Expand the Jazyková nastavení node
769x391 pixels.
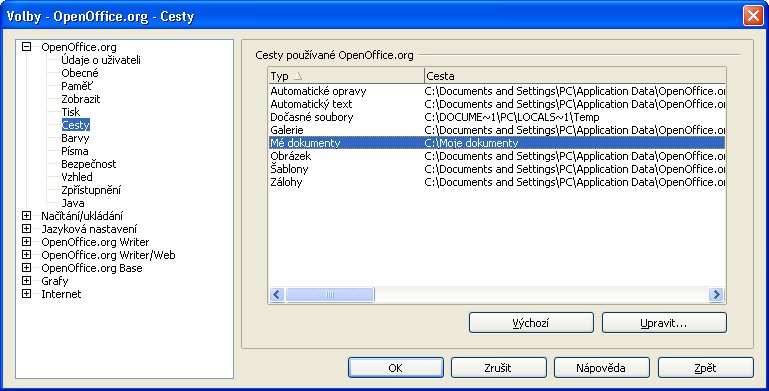pyautogui.click(x=26, y=229)
